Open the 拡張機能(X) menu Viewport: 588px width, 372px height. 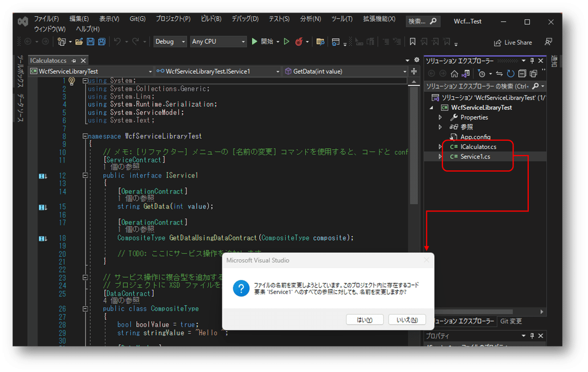pos(379,19)
